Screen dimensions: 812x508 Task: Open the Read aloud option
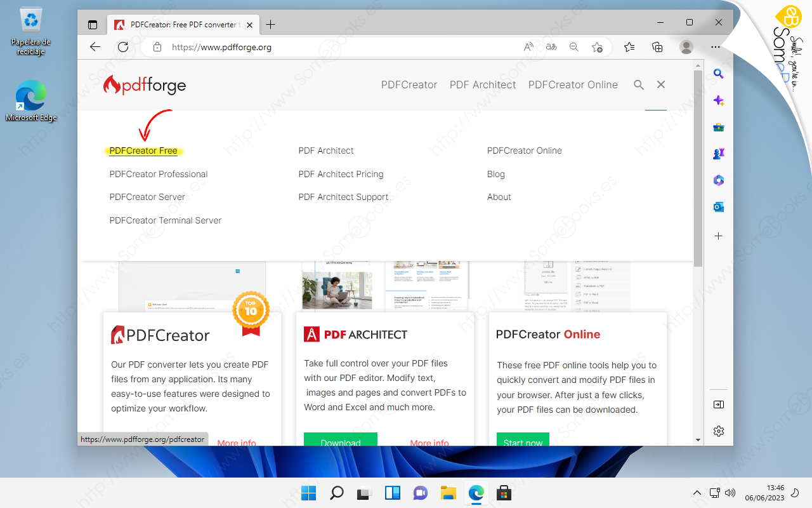(x=528, y=47)
